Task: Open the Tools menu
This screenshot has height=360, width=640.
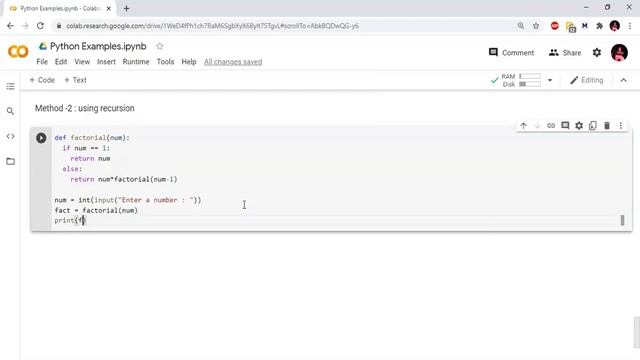Action: coord(165,62)
